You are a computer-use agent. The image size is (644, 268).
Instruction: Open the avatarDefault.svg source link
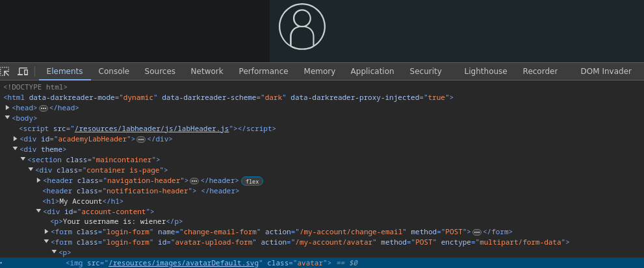pyautogui.click(x=185, y=263)
